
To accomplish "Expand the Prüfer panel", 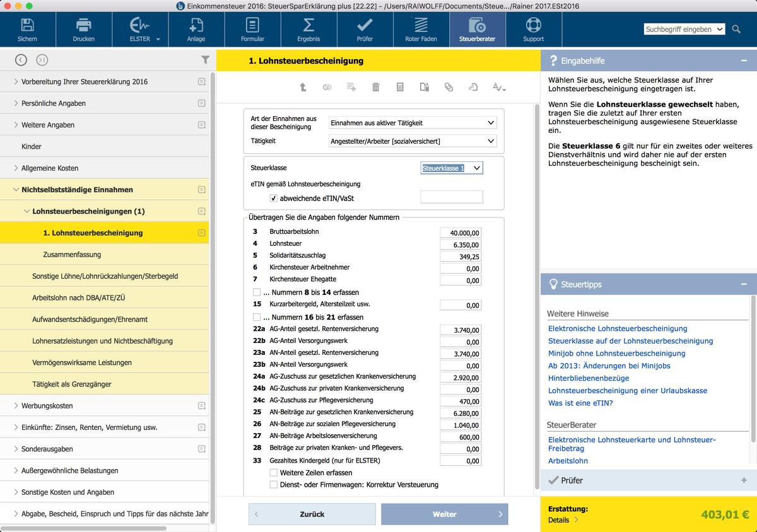I will (744, 480).
